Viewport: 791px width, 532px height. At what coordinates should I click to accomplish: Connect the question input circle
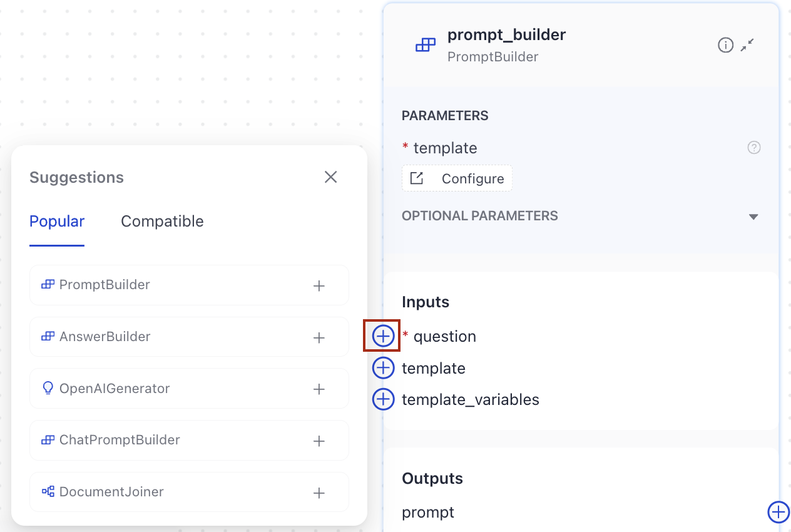tap(382, 336)
